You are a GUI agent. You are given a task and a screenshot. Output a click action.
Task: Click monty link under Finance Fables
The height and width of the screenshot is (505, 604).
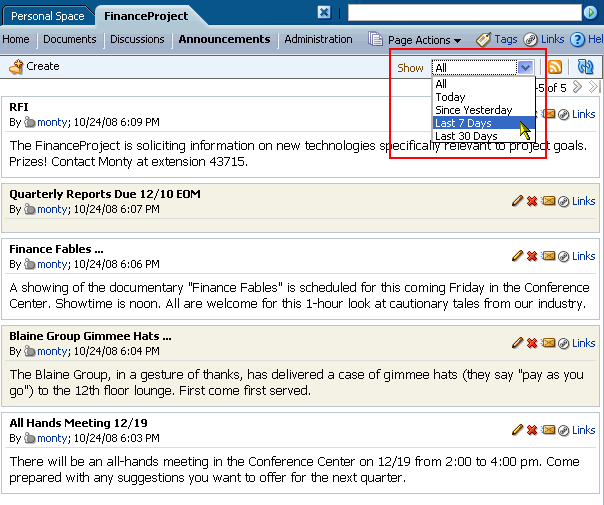point(52,264)
